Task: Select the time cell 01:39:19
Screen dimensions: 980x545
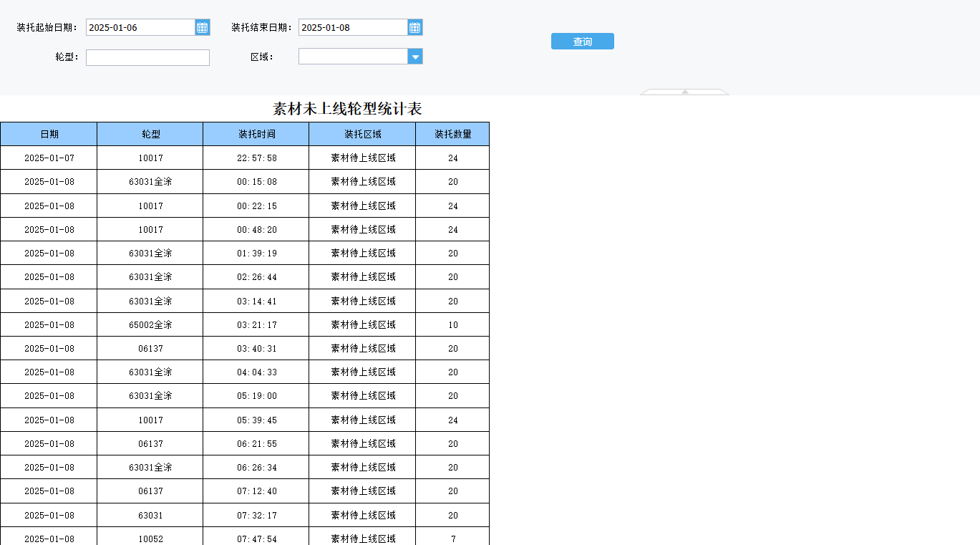Action: 257,254
